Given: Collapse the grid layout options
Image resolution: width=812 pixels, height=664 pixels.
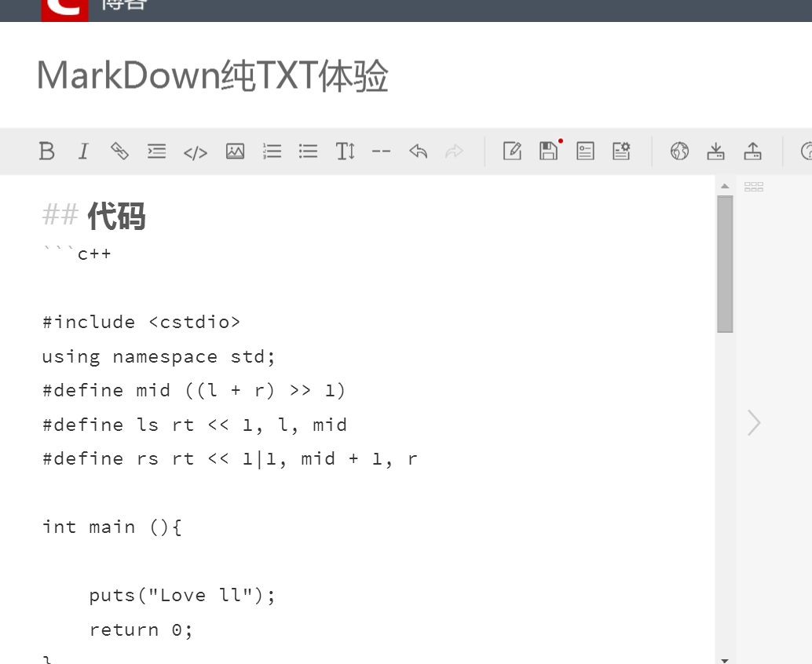Looking at the screenshot, I should [x=753, y=186].
